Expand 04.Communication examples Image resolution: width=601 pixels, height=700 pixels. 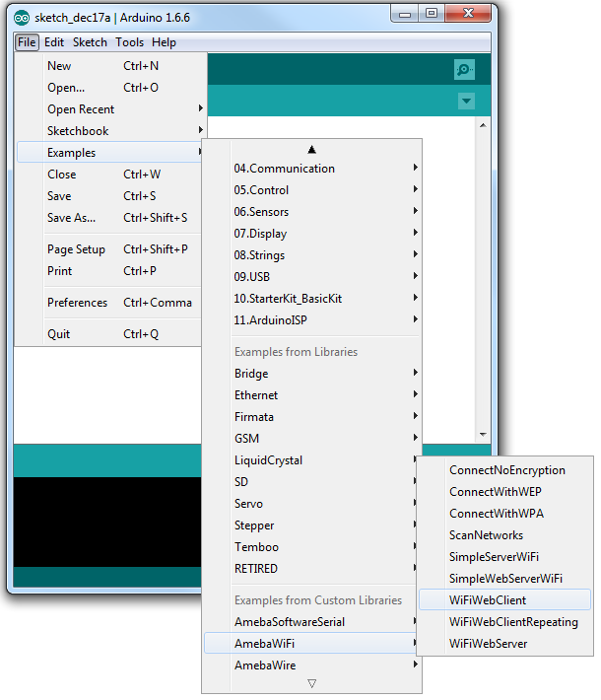click(x=312, y=169)
